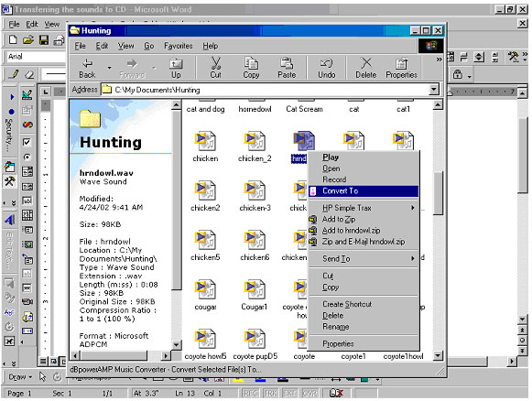
Task: Open Go menu in Hunting window
Action: 149,46
